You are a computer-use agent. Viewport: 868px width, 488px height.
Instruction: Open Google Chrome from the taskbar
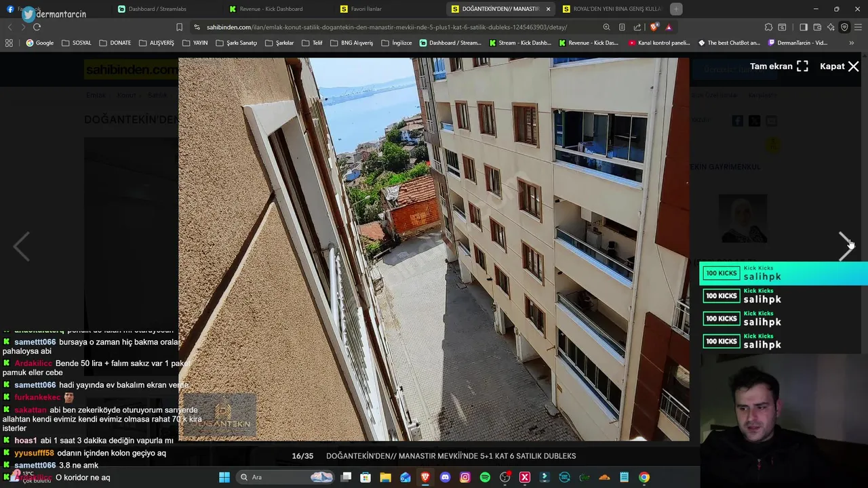tap(644, 477)
